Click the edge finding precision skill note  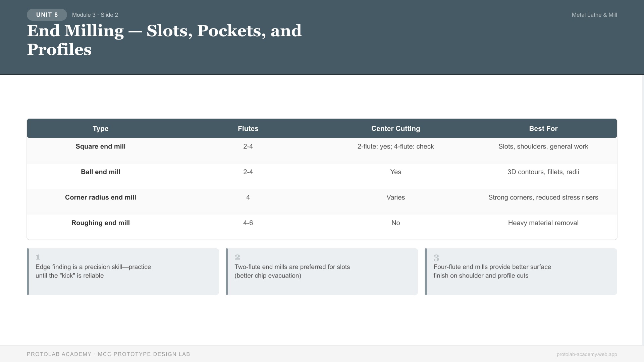pos(93,271)
